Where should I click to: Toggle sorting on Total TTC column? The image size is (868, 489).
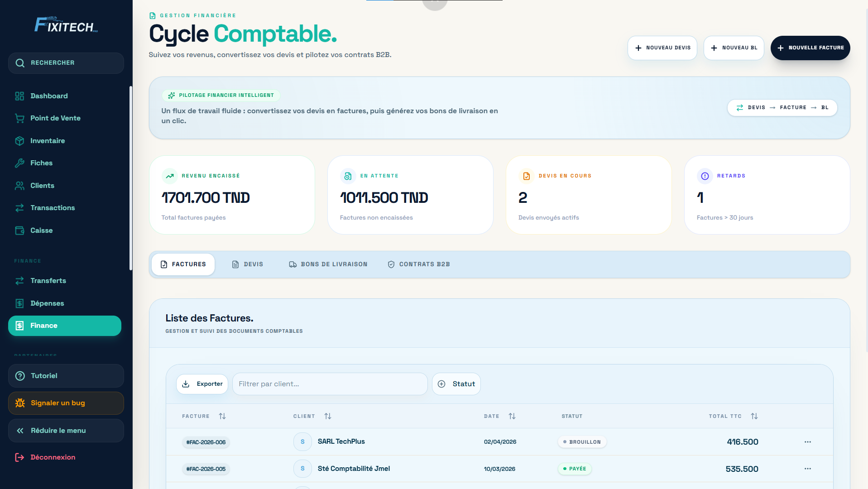[754, 416]
